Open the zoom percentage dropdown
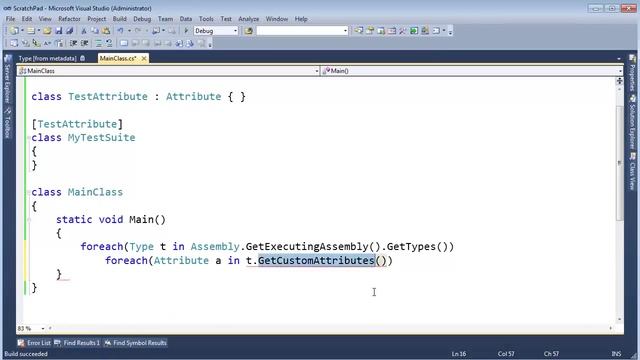This screenshot has height=360, width=640. 42,328
